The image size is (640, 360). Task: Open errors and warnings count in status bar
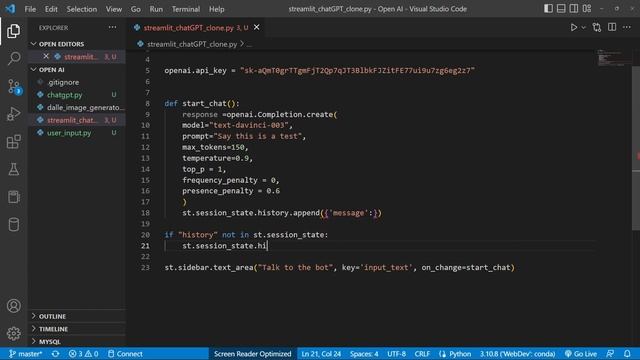click(83, 354)
